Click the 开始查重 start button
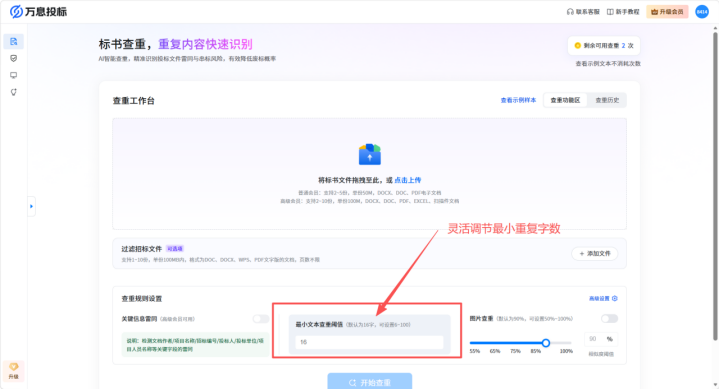The height and width of the screenshot is (390, 719). (370, 382)
